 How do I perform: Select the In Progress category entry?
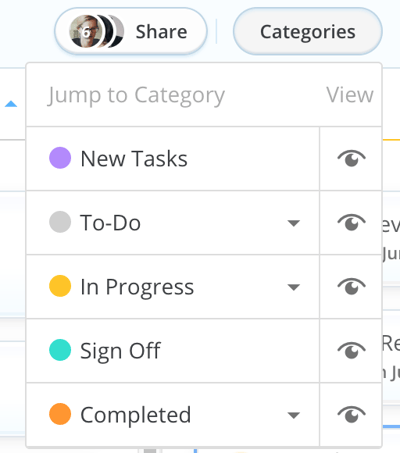click(173, 286)
